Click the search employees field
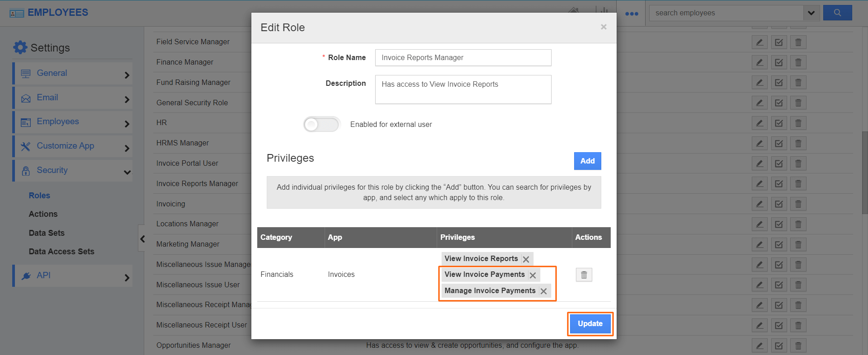868x355 pixels. click(x=726, y=13)
